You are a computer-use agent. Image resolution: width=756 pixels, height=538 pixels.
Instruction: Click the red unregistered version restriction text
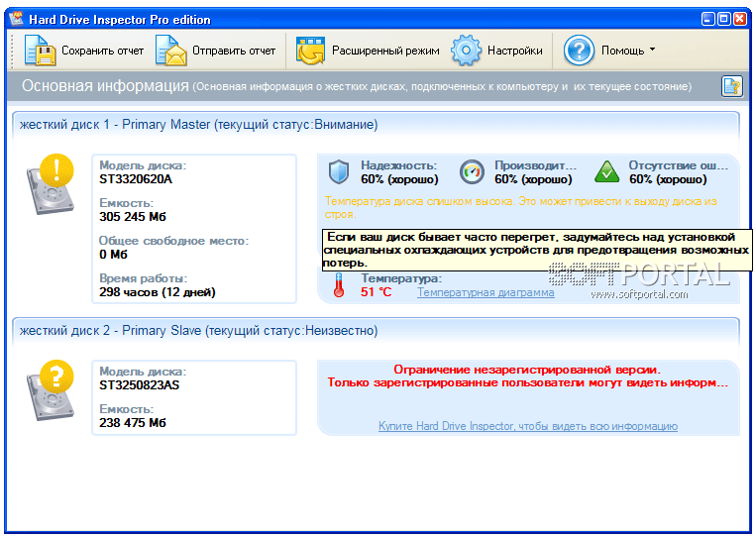click(527, 377)
